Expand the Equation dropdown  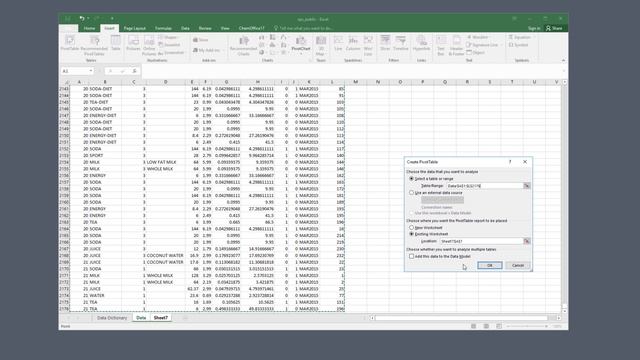tap(534, 37)
